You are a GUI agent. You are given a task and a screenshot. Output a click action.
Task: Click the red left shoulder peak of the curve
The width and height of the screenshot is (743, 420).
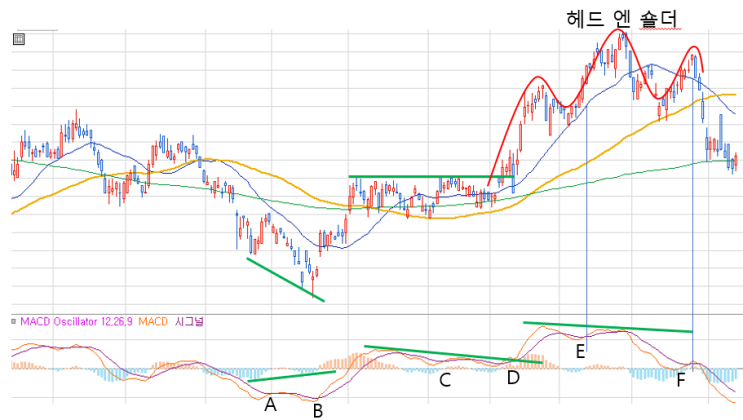click(x=537, y=77)
